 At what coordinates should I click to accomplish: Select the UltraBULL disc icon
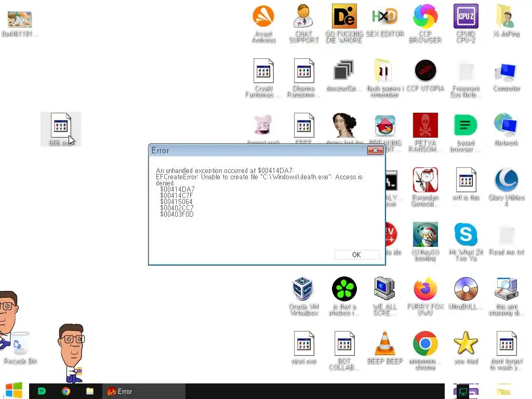[x=466, y=294]
